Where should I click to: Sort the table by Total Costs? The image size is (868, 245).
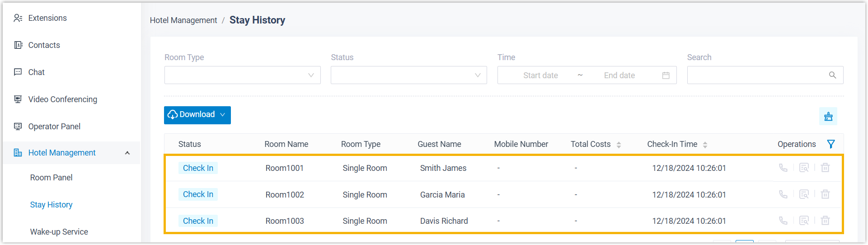619,145
